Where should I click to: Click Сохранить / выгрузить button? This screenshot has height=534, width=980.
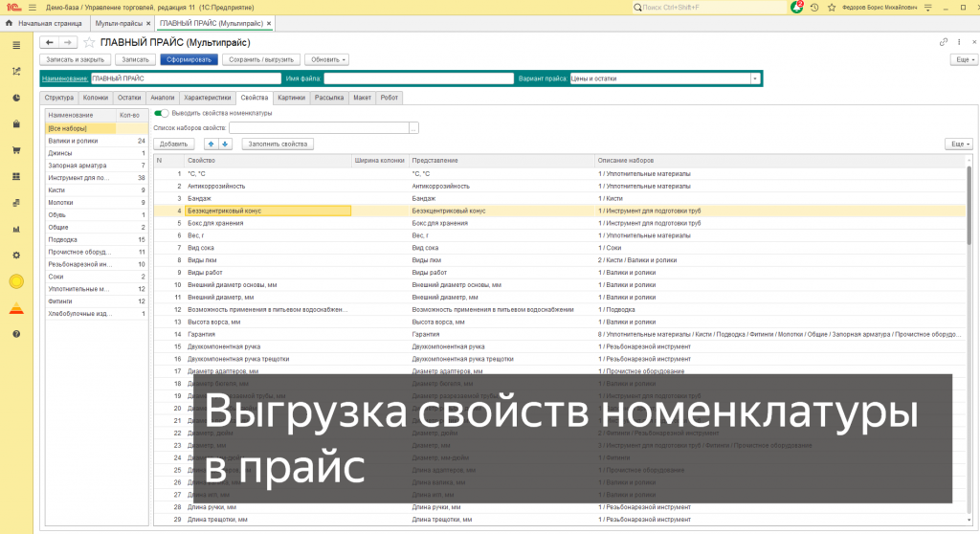pyautogui.click(x=261, y=59)
